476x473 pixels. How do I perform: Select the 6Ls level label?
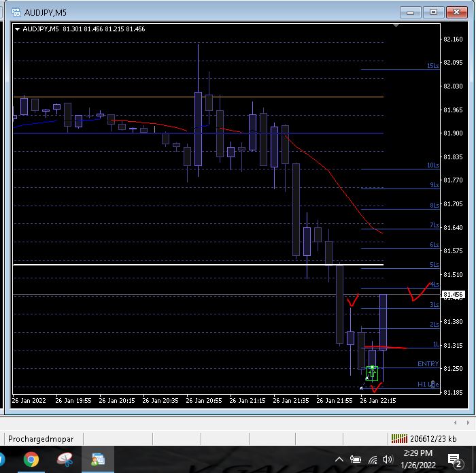pyautogui.click(x=434, y=245)
